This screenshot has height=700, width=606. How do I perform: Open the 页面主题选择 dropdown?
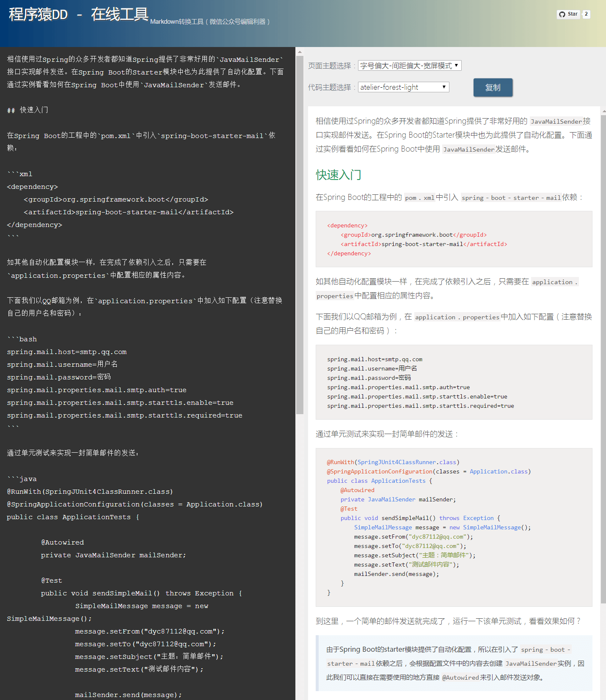pos(410,66)
